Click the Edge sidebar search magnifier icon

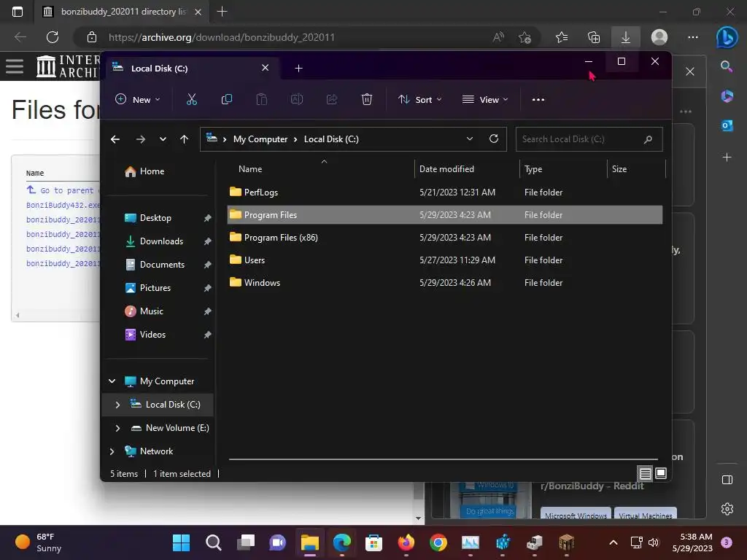727,66
